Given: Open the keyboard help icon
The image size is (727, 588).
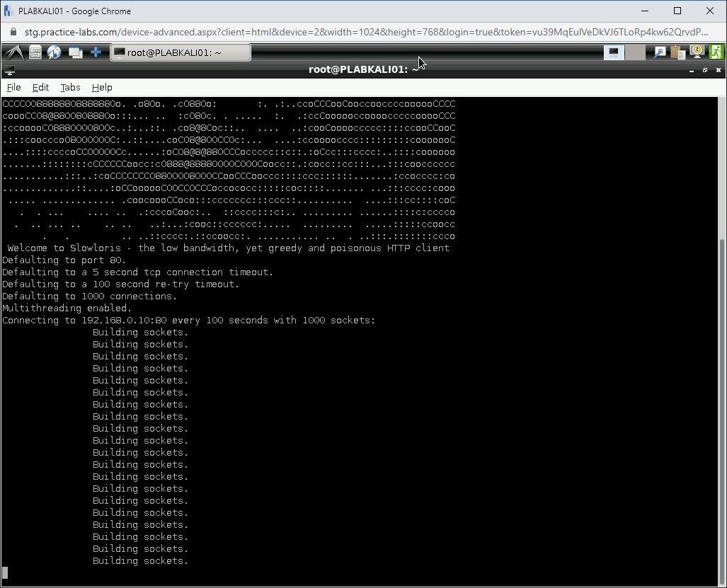Looking at the screenshot, I should (697, 52).
